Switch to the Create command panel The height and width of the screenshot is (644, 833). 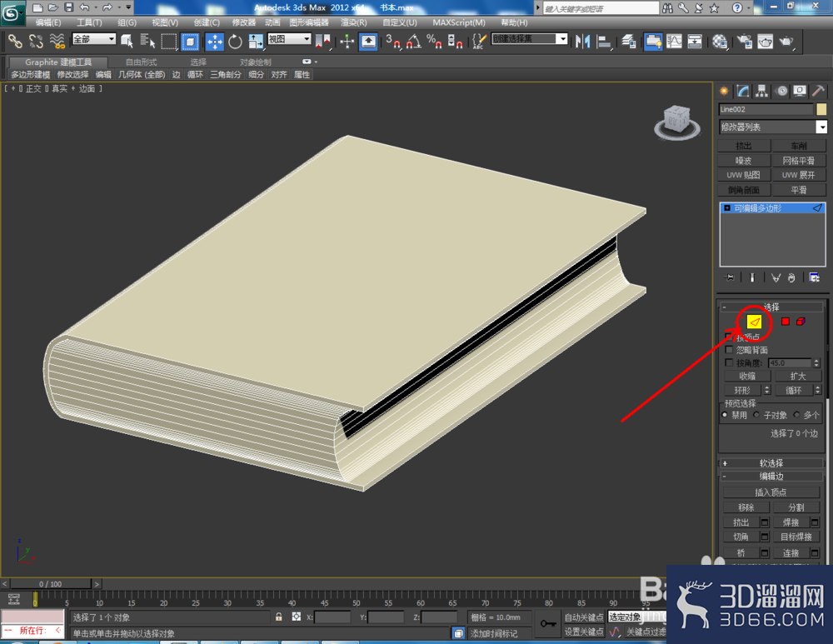(724, 91)
